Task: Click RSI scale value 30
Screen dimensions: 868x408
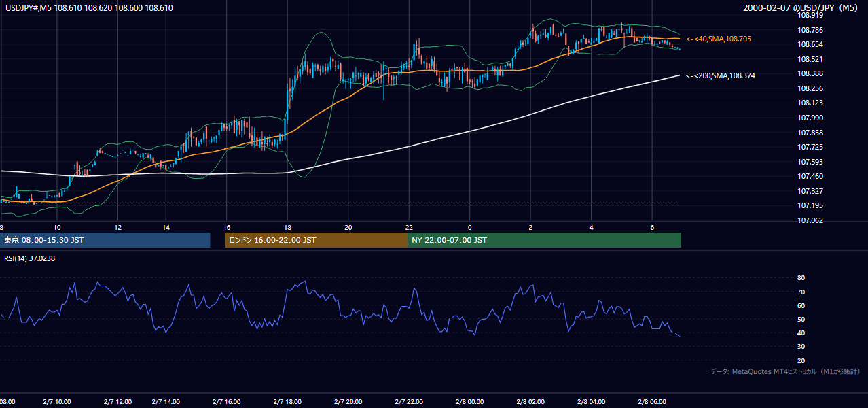Action: click(801, 347)
